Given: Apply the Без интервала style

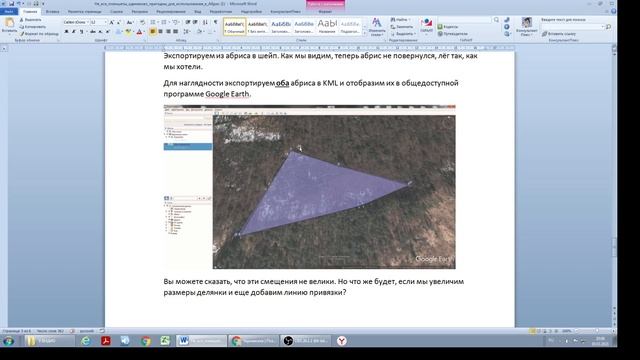Looking at the screenshot, I should [258, 27].
